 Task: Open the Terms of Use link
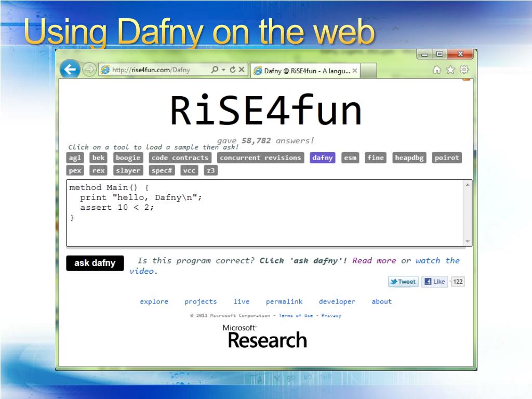click(296, 315)
